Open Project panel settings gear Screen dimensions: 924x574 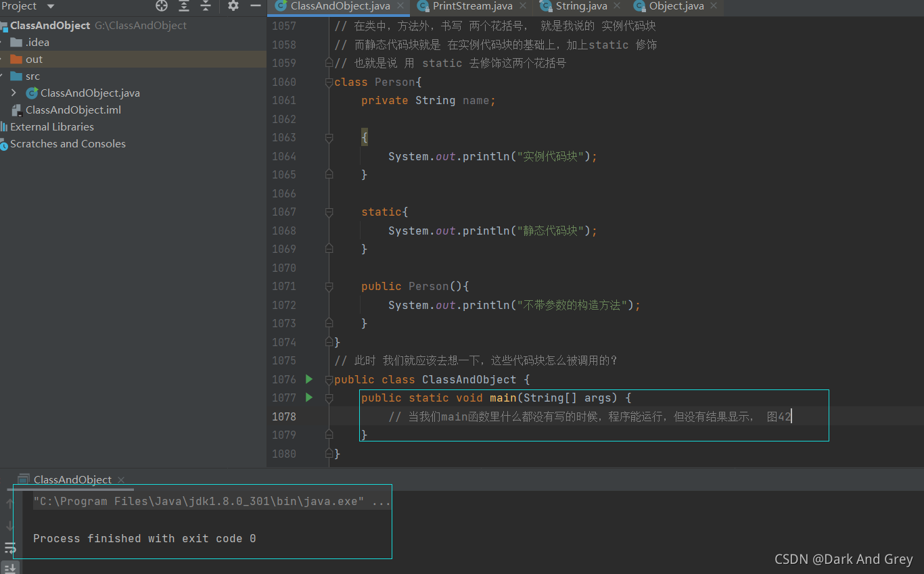pos(233,6)
